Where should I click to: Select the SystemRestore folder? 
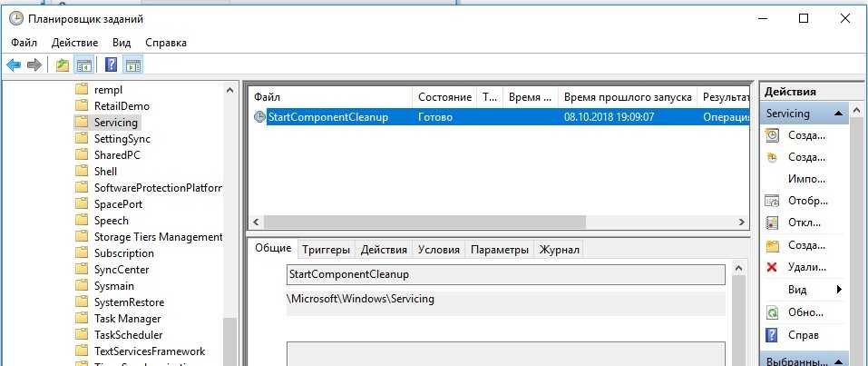coord(129,302)
